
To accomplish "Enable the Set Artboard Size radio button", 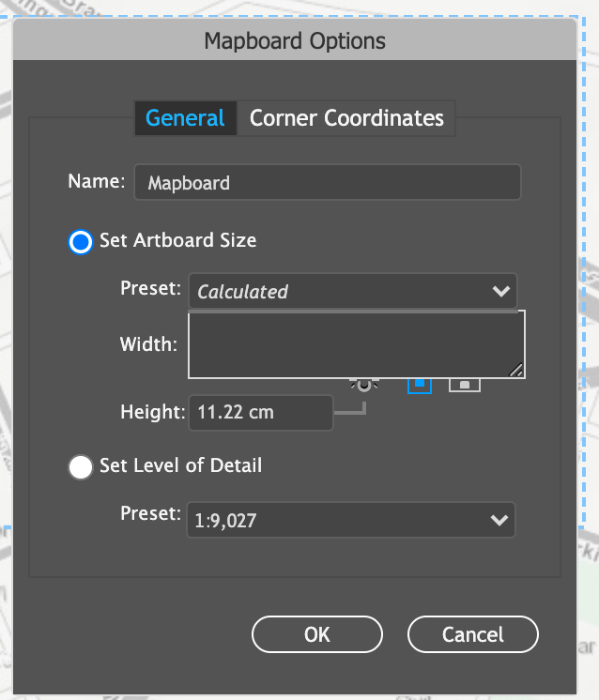I will 82,241.
